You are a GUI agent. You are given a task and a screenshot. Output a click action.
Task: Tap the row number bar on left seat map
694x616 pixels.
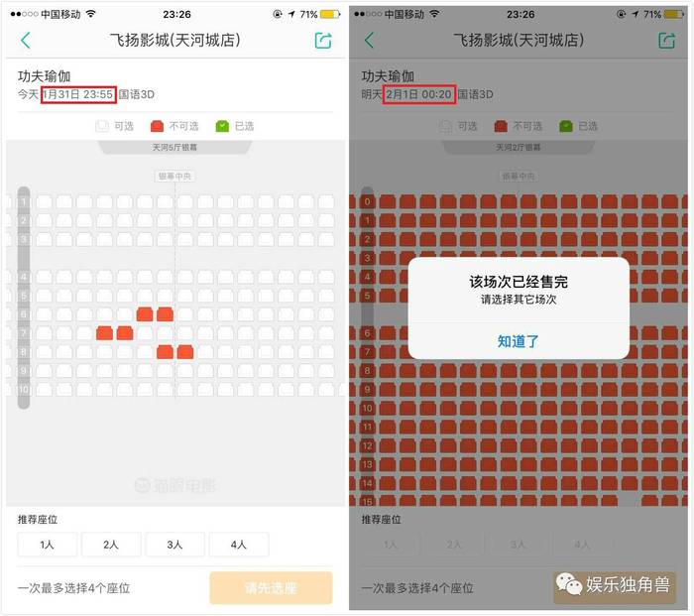coord(24,298)
